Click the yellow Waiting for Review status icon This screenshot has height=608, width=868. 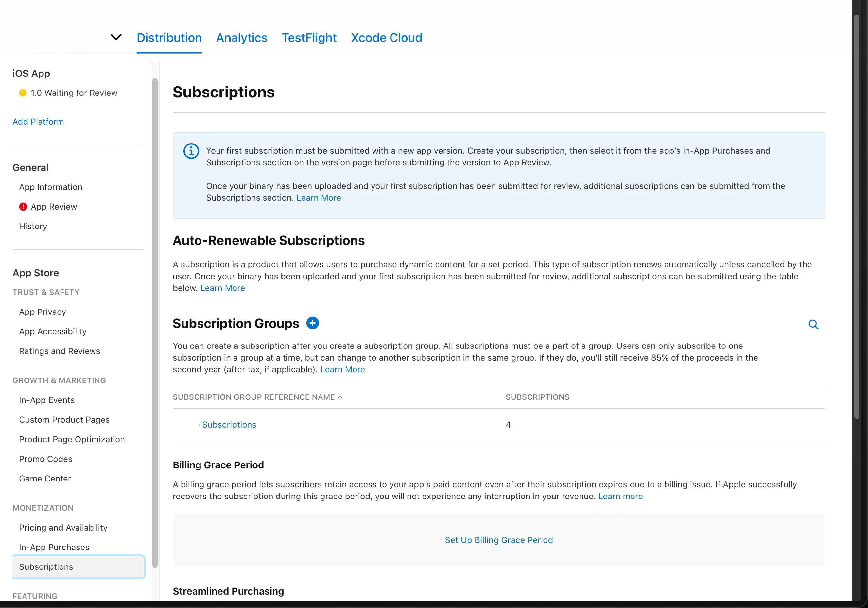[23, 93]
